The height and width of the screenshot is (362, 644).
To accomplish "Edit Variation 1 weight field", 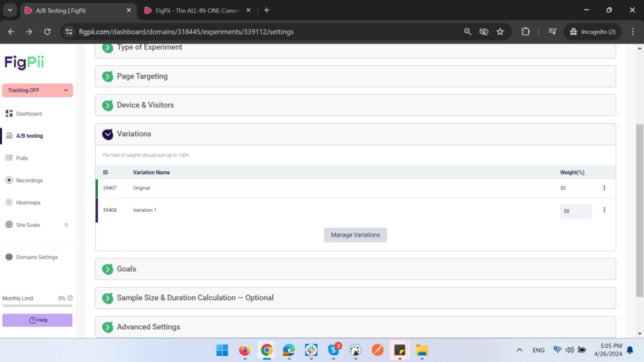I will point(575,211).
